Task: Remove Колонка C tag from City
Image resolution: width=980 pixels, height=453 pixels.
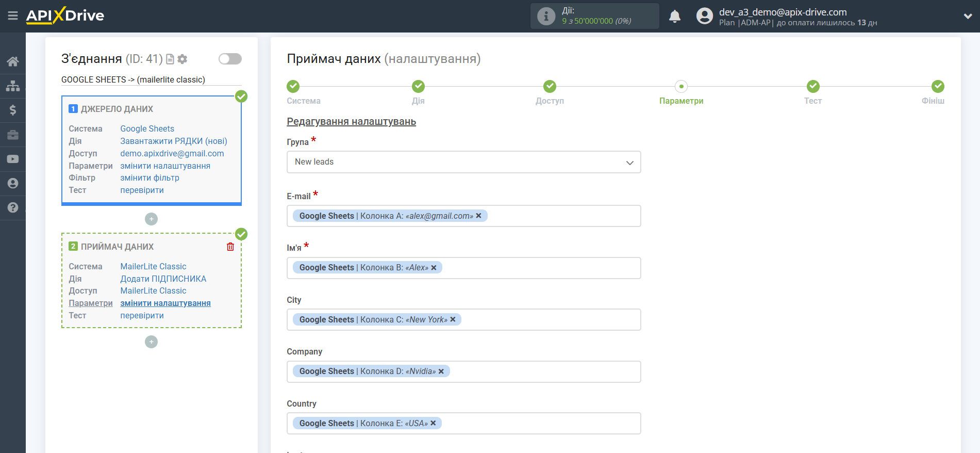Action: 453,319
